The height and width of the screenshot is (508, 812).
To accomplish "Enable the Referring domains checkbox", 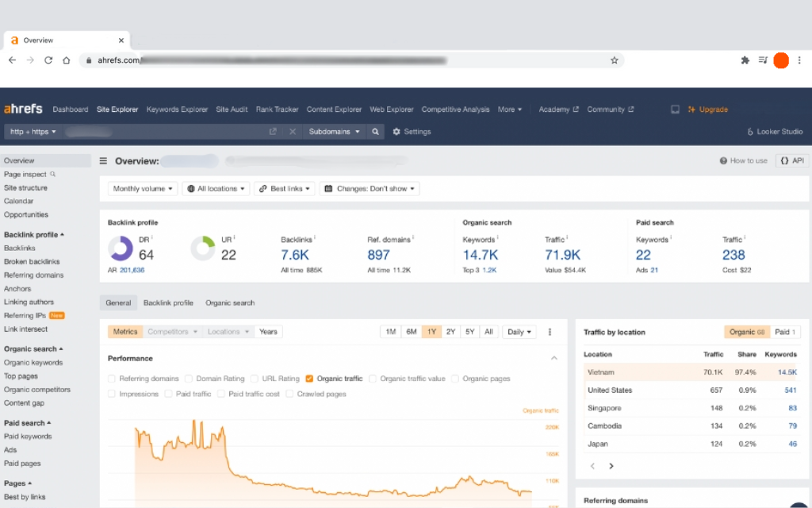I will pos(112,379).
